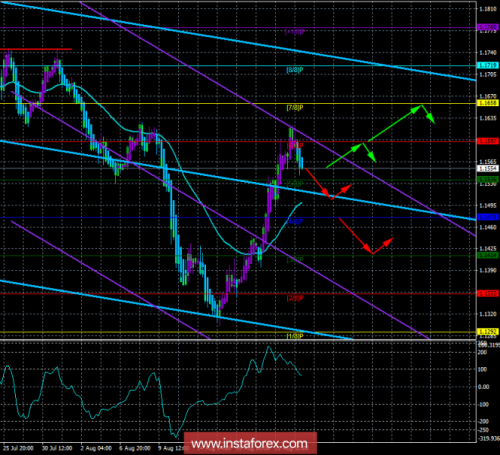Click the 1.1705 price axis label

click(488, 74)
